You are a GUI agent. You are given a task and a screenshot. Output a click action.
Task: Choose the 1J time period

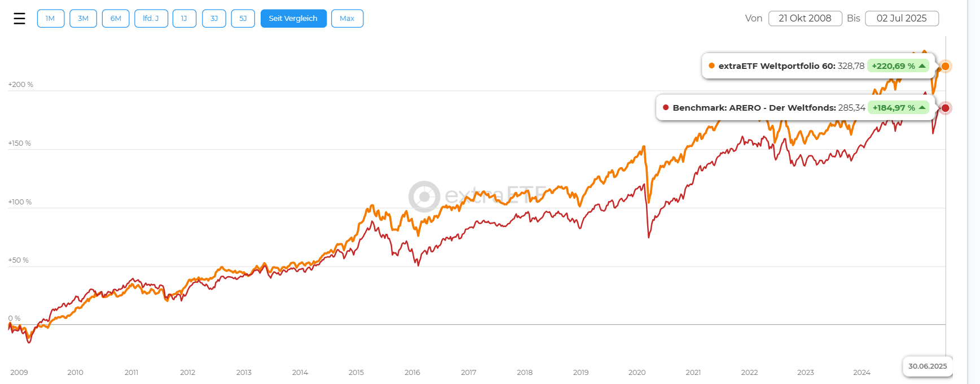pyautogui.click(x=184, y=19)
